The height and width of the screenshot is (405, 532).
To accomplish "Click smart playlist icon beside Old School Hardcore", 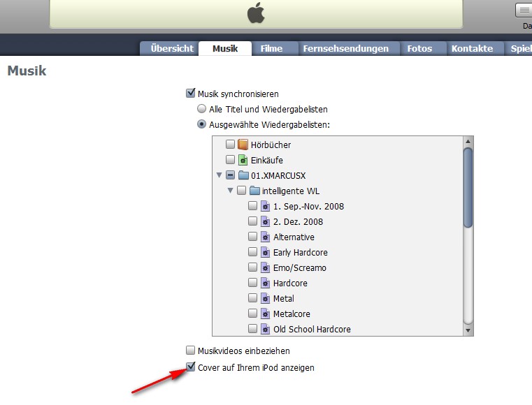I will (x=266, y=329).
